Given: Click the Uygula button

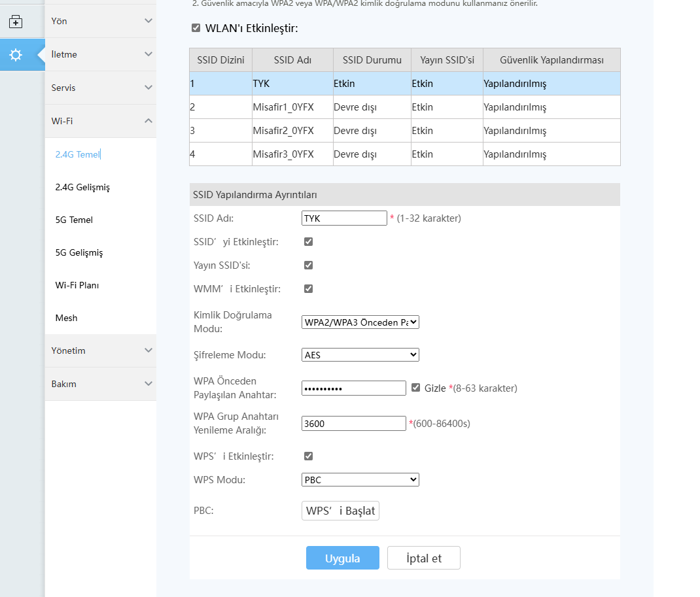Looking at the screenshot, I should point(342,558).
